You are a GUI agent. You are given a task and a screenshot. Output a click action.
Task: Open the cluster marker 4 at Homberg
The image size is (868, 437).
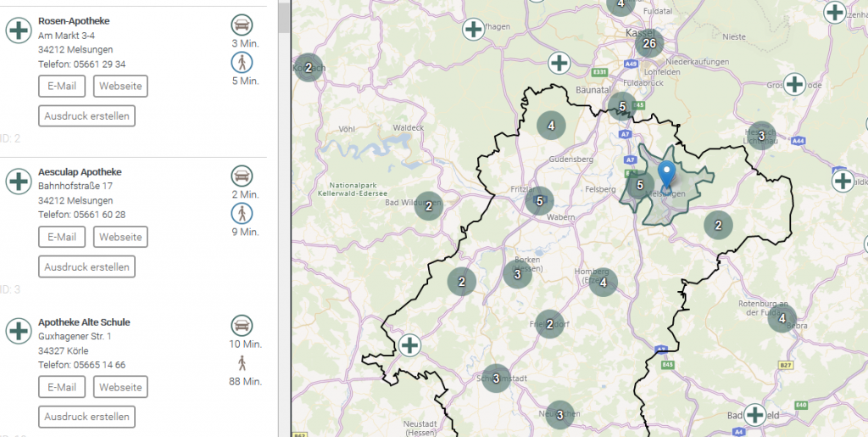click(x=603, y=283)
